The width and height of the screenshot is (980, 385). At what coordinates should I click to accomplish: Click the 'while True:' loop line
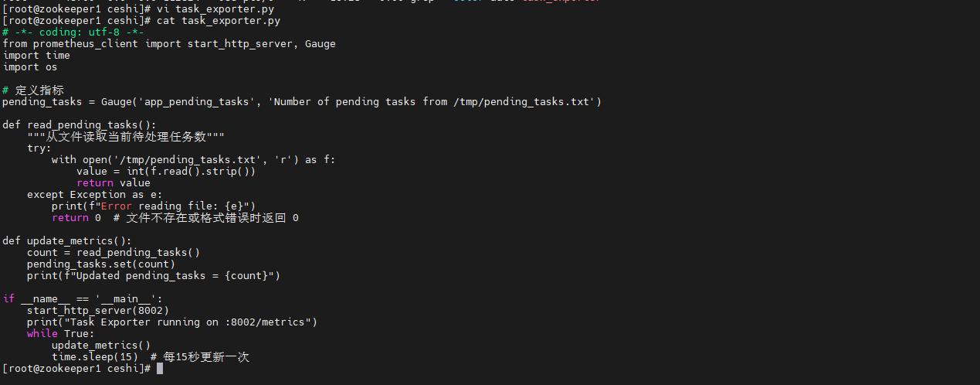pyautogui.click(x=61, y=333)
